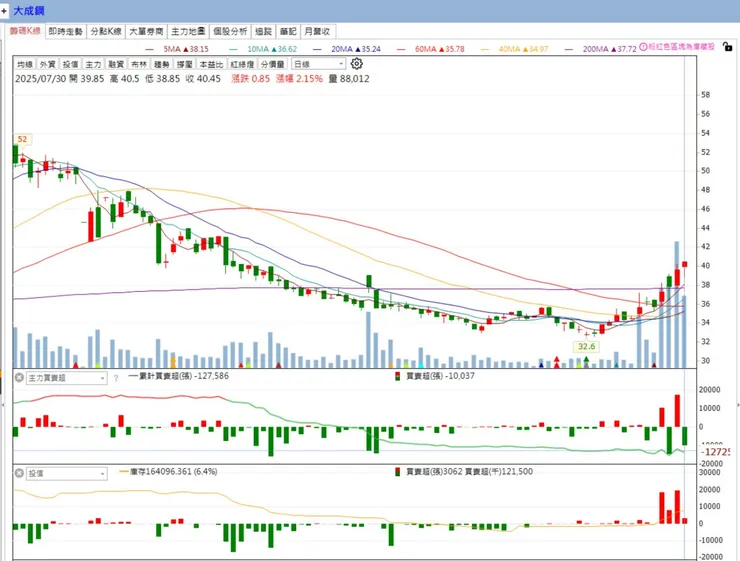
Task: Click the 60MA 35.78 legend
Action: tap(440, 49)
